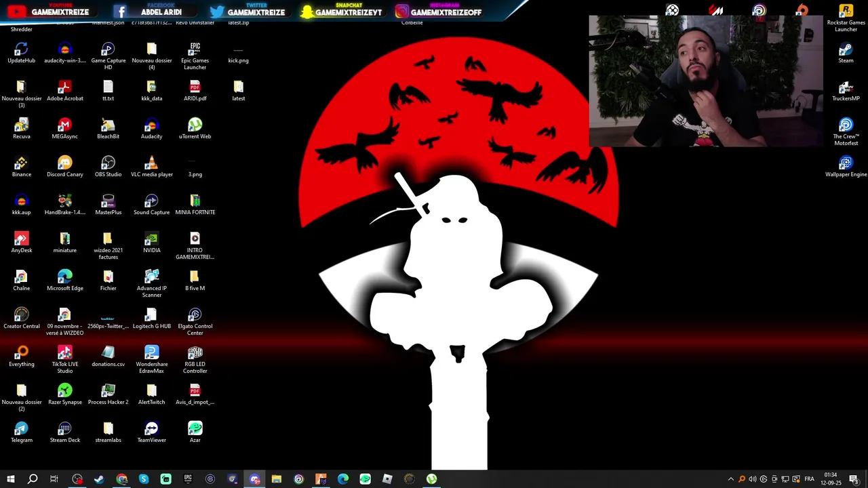868x488 pixels.
Task: Select The Crew Motorfest icon
Action: coord(846,132)
